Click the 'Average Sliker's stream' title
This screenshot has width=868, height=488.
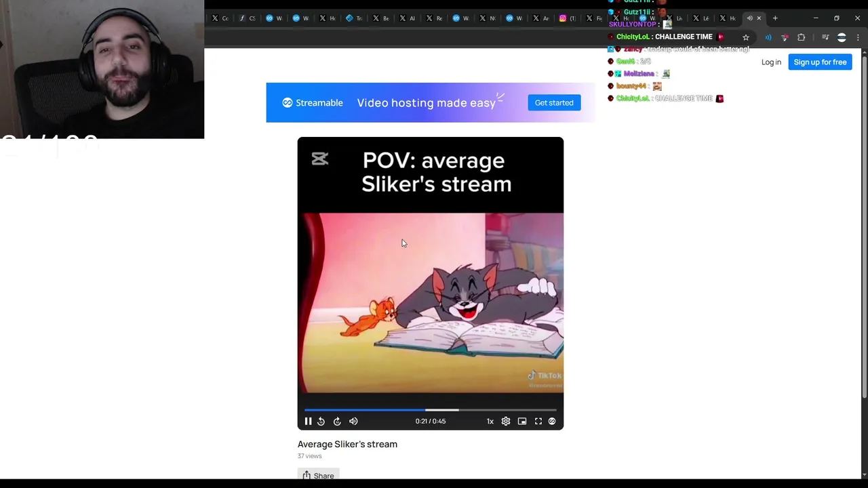347,444
